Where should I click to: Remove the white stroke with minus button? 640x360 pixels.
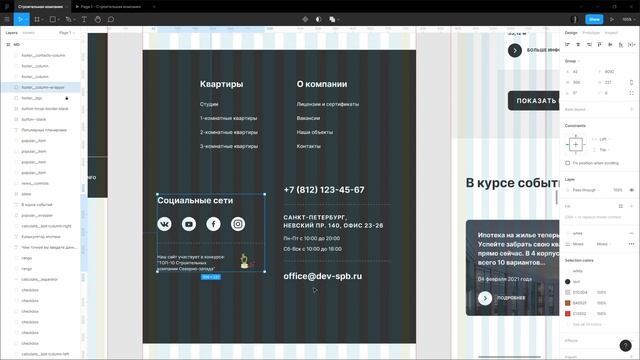(631, 233)
